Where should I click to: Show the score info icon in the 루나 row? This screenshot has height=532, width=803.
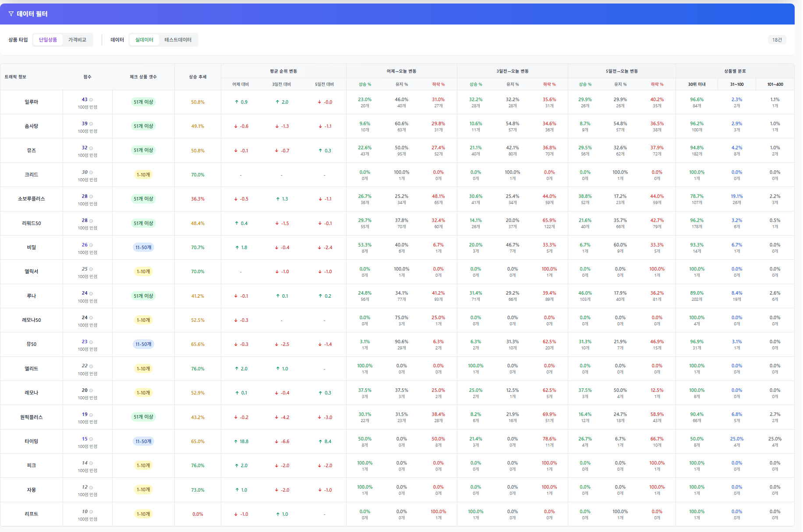(x=91, y=293)
